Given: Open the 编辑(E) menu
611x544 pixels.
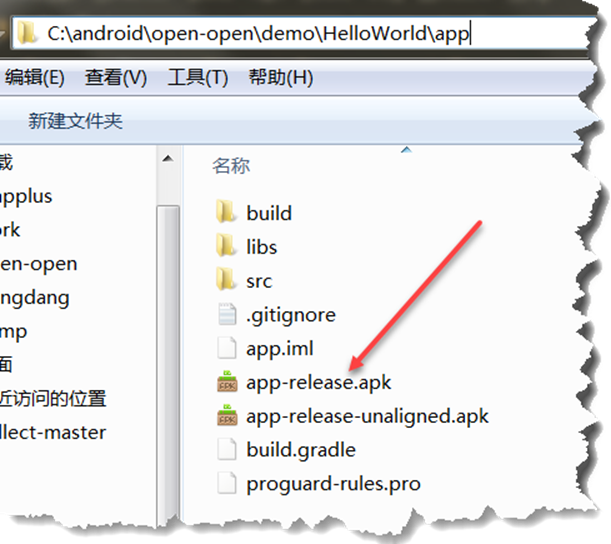Looking at the screenshot, I should point(34,77).
